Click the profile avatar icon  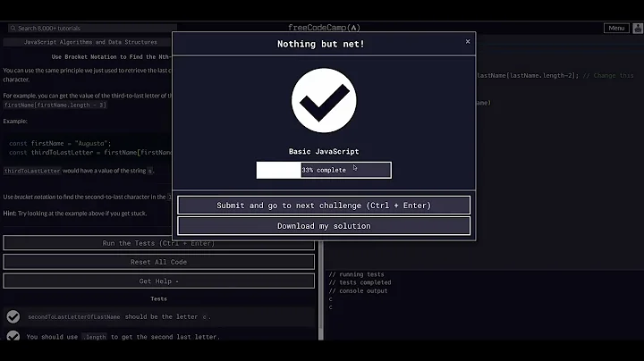tap(638, 28)
